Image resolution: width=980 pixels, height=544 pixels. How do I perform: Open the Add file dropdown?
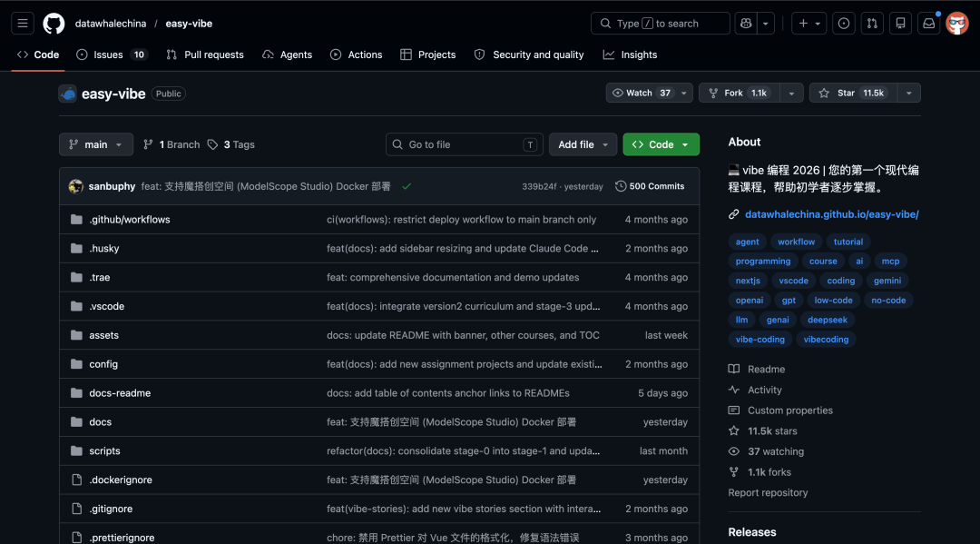point(583,144)
